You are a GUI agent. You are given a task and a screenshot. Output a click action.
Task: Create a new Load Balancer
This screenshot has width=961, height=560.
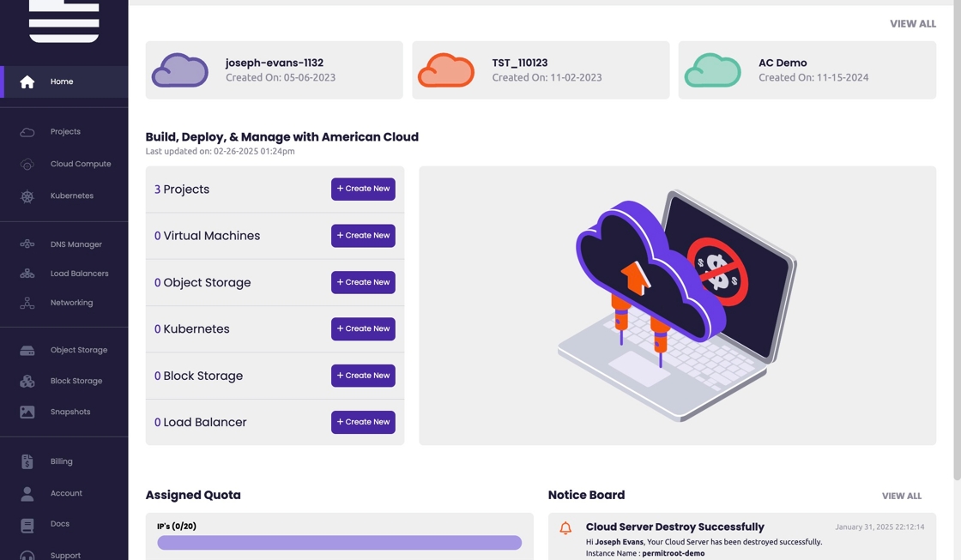(x=363, y=422)
